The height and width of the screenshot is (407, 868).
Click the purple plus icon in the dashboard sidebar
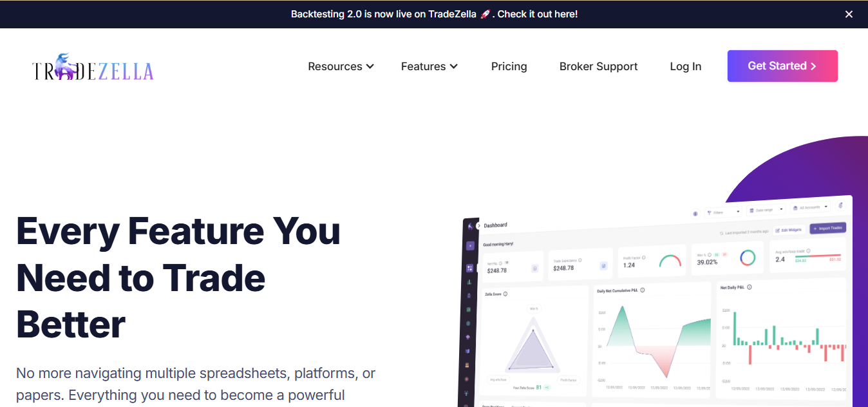coord(470,245)
